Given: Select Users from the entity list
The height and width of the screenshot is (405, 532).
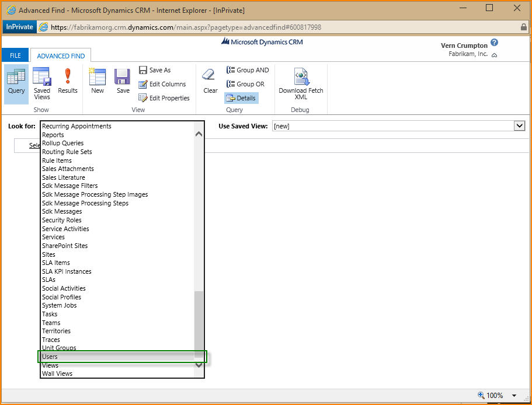Looking at the screenshot, I should tap(50, 357).
